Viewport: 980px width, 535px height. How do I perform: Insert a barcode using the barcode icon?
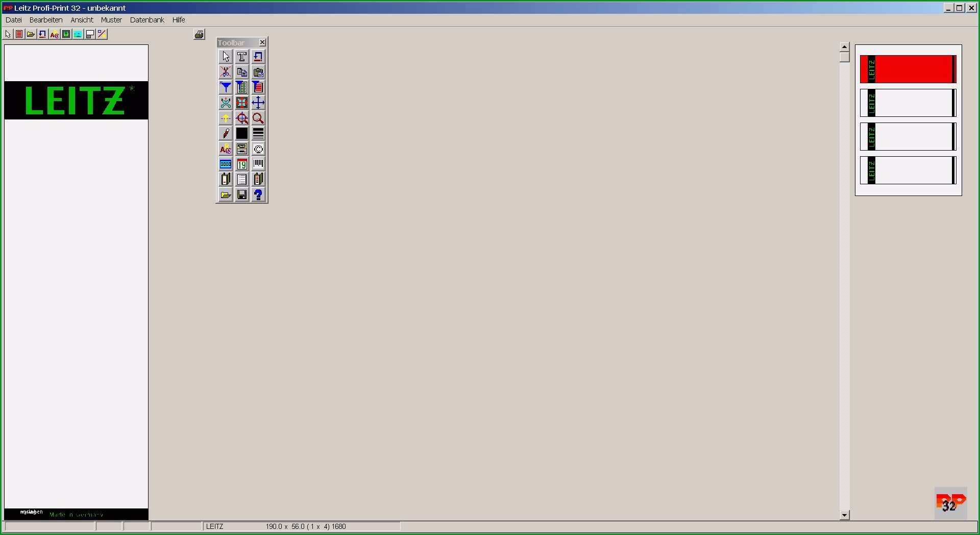point(258,164)
